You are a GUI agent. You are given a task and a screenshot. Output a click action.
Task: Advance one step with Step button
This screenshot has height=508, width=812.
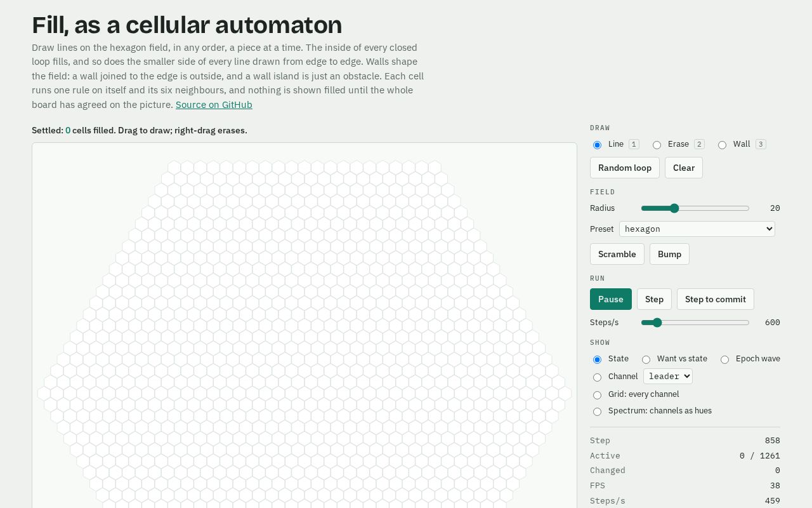(x=654, y=299)
